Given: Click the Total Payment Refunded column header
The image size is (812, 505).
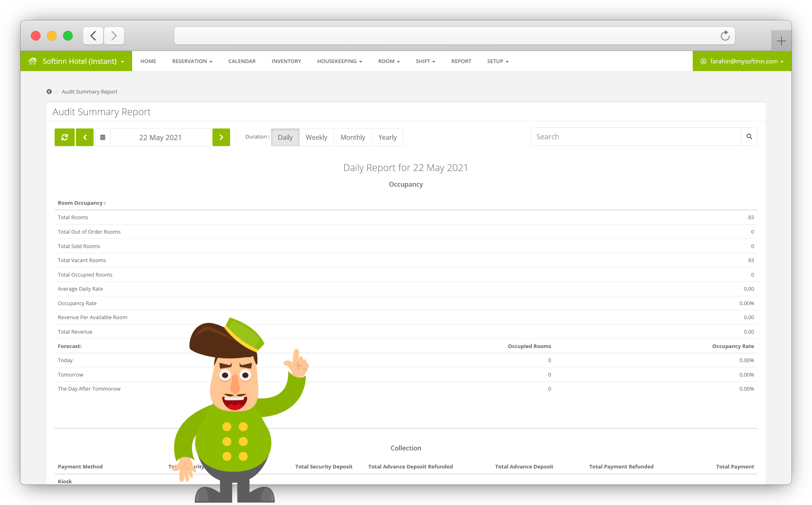Looking at the screenshot, I should click(621, 466).
